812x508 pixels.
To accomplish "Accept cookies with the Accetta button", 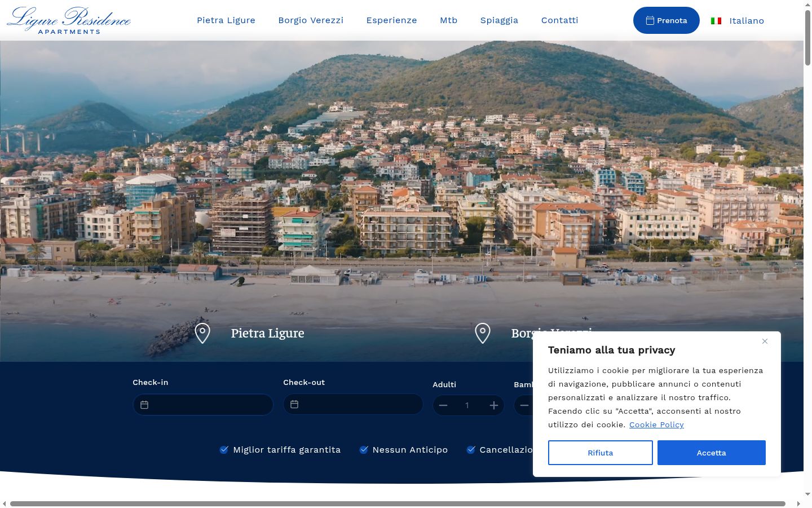I will pyautogui.click(x=712, y=453).
